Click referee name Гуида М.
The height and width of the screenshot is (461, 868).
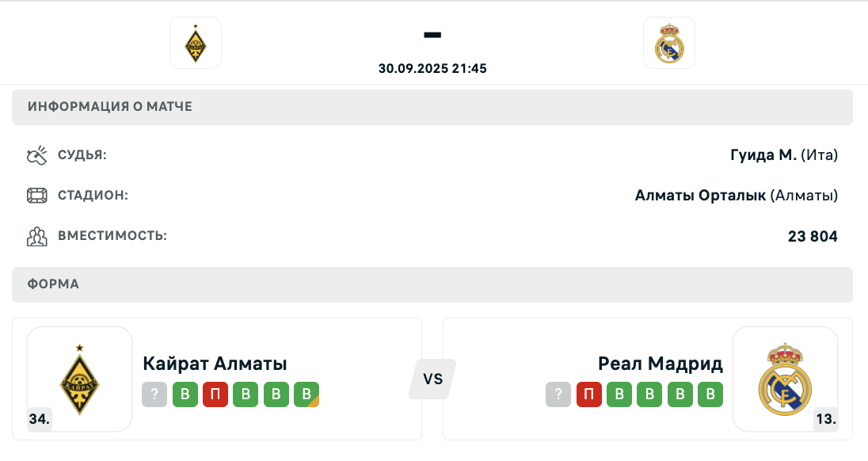[x=763, y=155]
